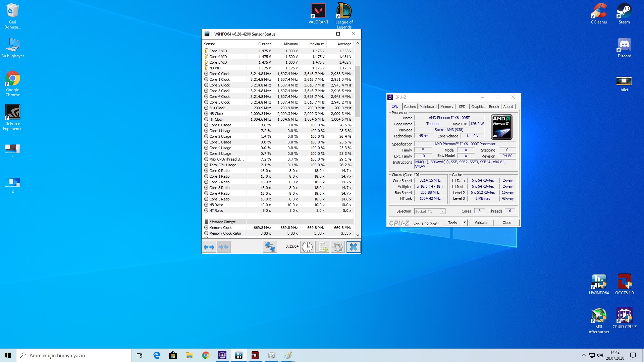
Task: Switch to the Caches tab in CPU-Z
Action: tap(410, 107)
